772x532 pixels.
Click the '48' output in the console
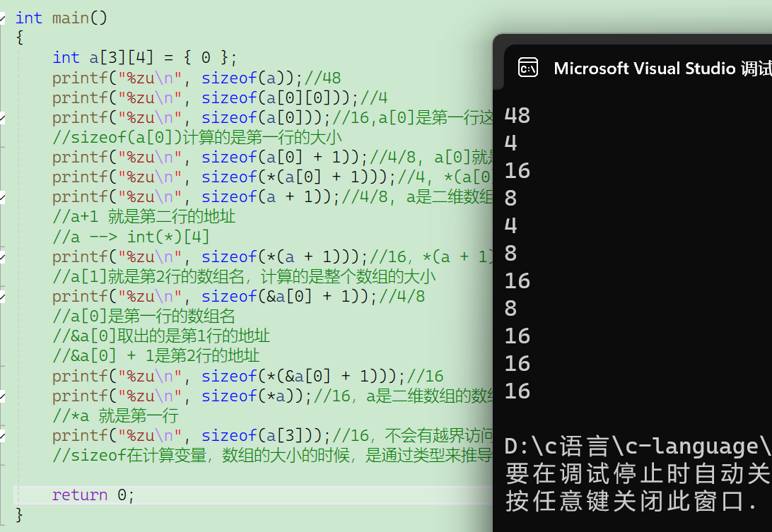click(x=517, y=116)
